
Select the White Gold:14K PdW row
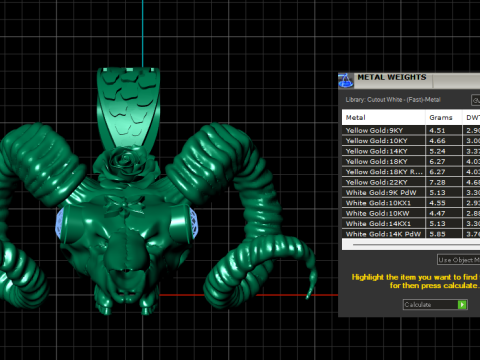411,234
